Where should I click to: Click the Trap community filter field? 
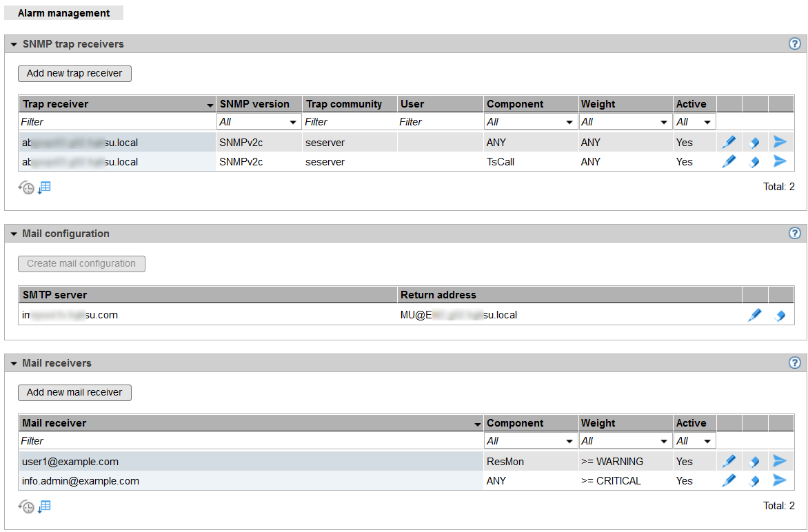point(350,122)
